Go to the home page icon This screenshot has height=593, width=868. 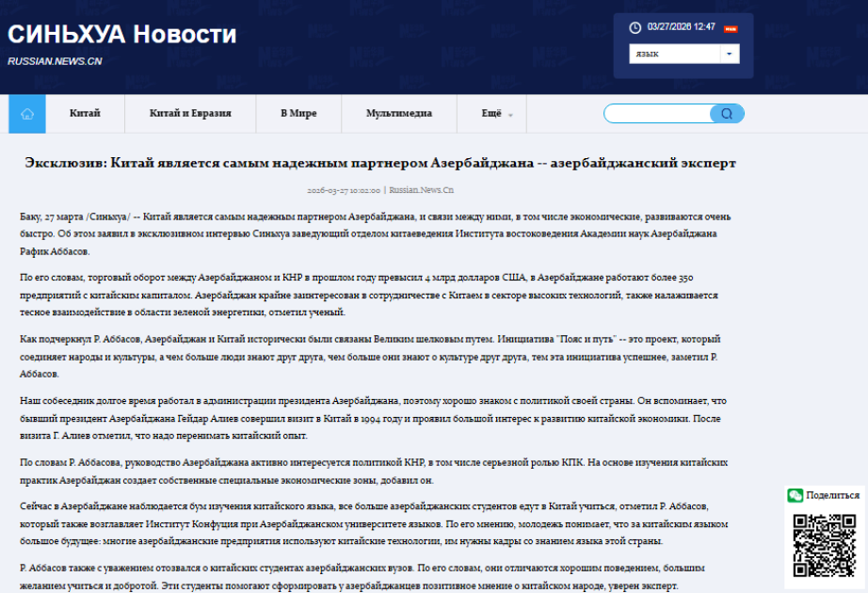click(27, 114)
